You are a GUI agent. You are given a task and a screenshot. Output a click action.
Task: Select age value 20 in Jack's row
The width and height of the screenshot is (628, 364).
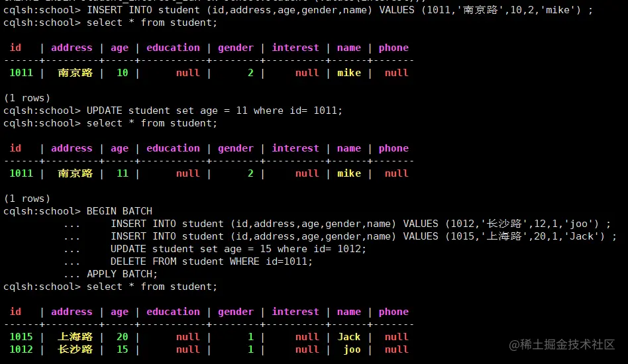pos(122,337)
